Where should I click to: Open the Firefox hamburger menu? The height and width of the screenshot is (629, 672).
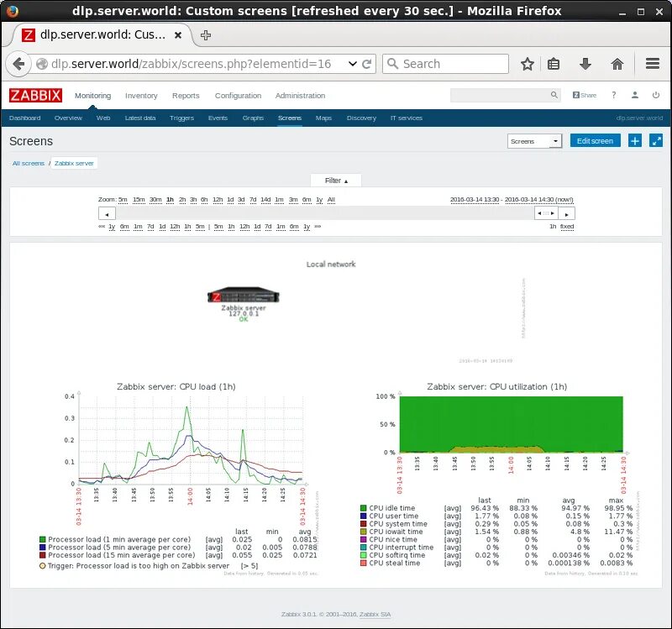point(653,64)
